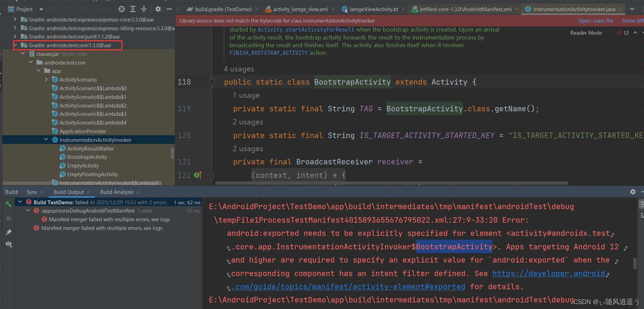The height and width of the screenshot is (309, 644).
Task: Expand espresso-core:3.3.0 library node
Action: tap(15, 19)
